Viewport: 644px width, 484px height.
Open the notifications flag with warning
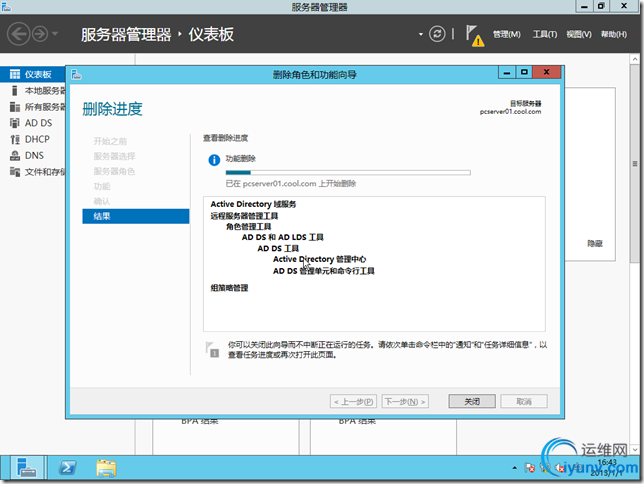click(x=474, y=36)
